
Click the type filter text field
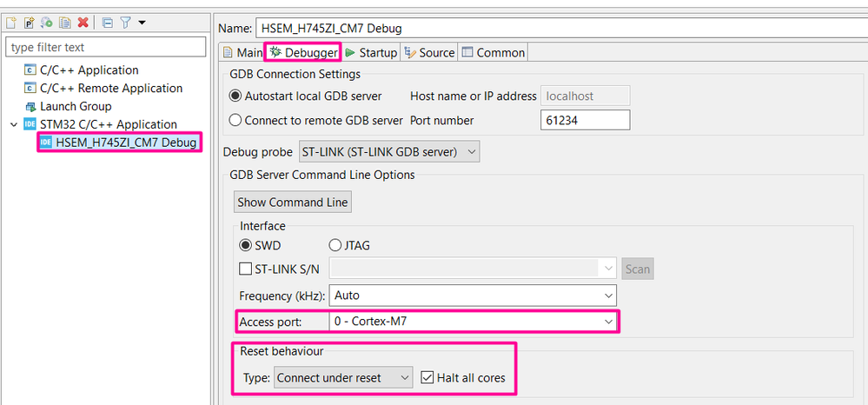(x=106, y=47)
